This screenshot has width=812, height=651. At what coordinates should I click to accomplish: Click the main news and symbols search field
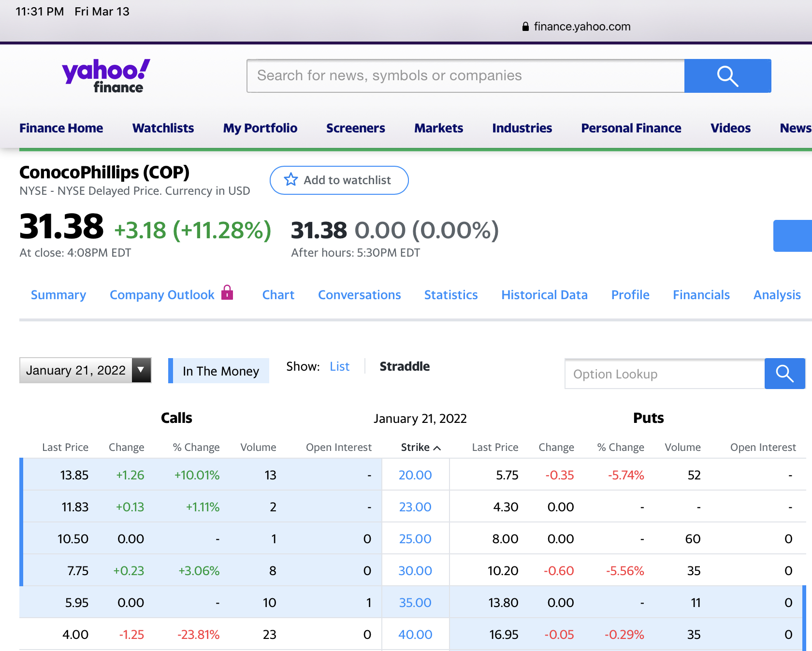465,76
